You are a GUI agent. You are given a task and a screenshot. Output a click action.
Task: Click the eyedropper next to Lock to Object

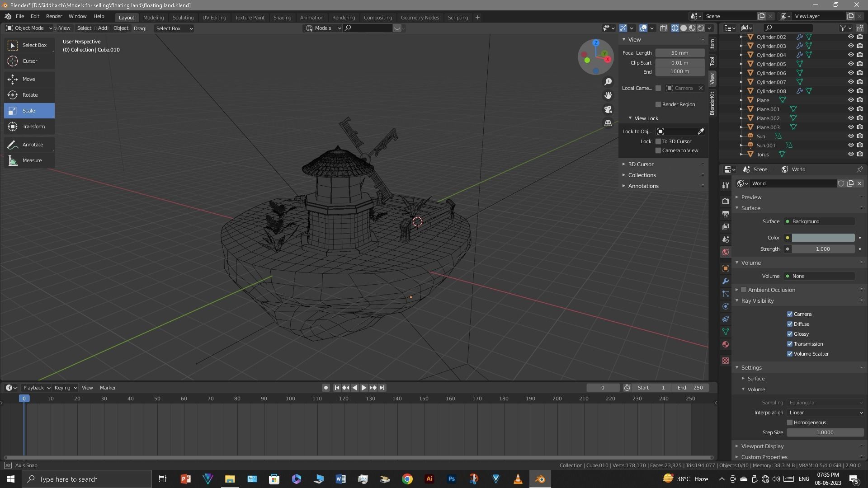(700, 131)
